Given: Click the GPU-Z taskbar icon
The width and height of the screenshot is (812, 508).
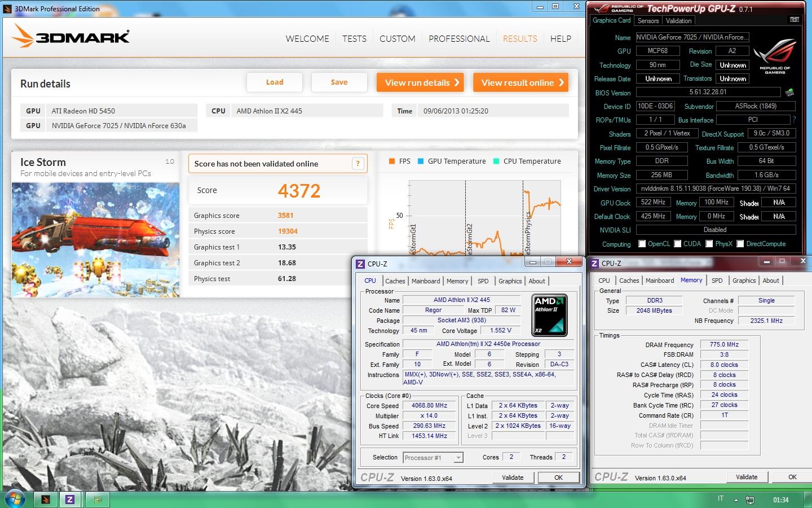Looking at the screenshot, I should [98, 500].
